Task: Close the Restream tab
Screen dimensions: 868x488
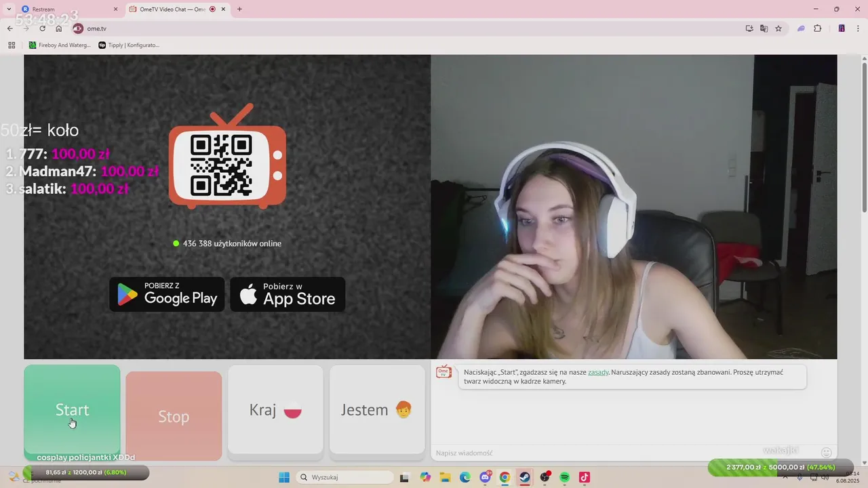Action: (x=115, y=9)
